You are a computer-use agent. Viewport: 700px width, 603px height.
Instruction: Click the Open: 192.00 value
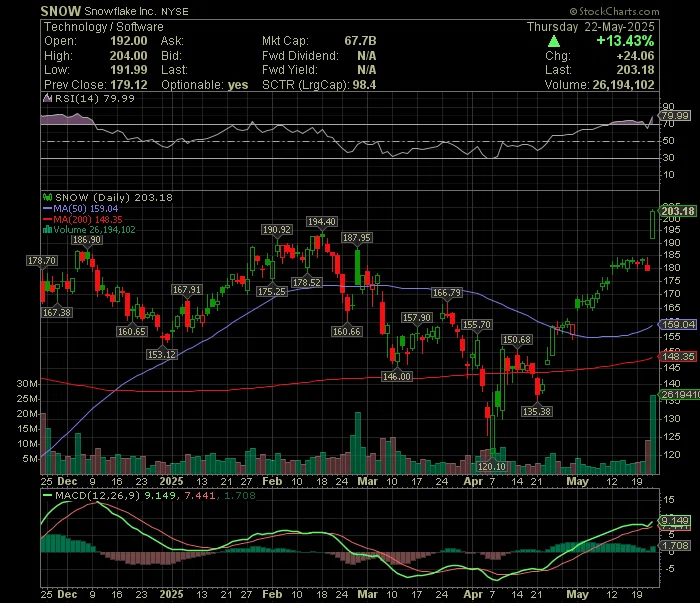coord(129,41)
